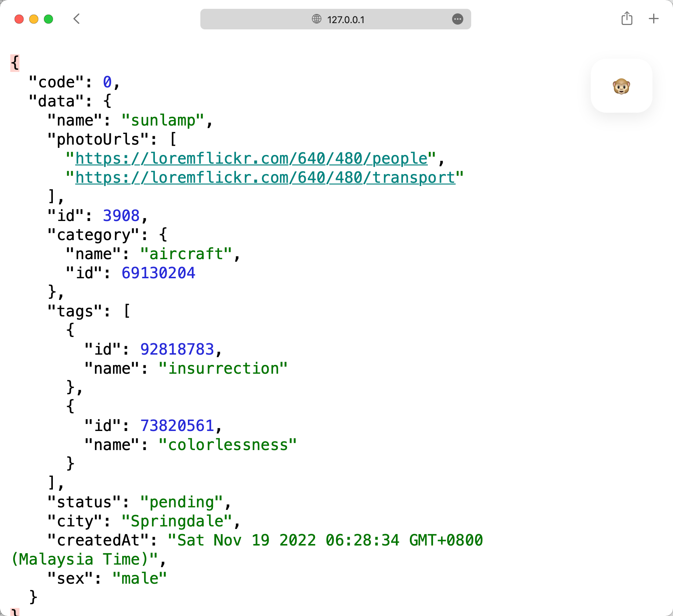The width and height of the screenshot is (673, 616).
Task: Click the category id 69130204
Action: 158,273
